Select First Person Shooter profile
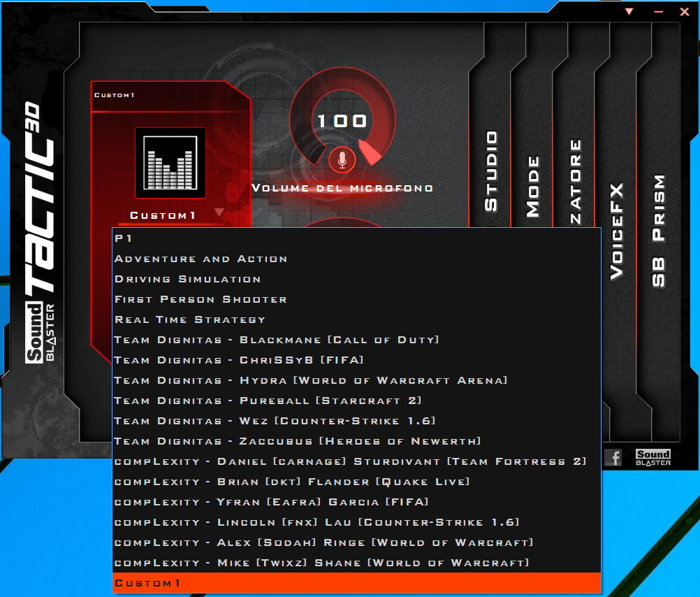The width and height of the screenshot is (700, 597). tap(356, 299)
